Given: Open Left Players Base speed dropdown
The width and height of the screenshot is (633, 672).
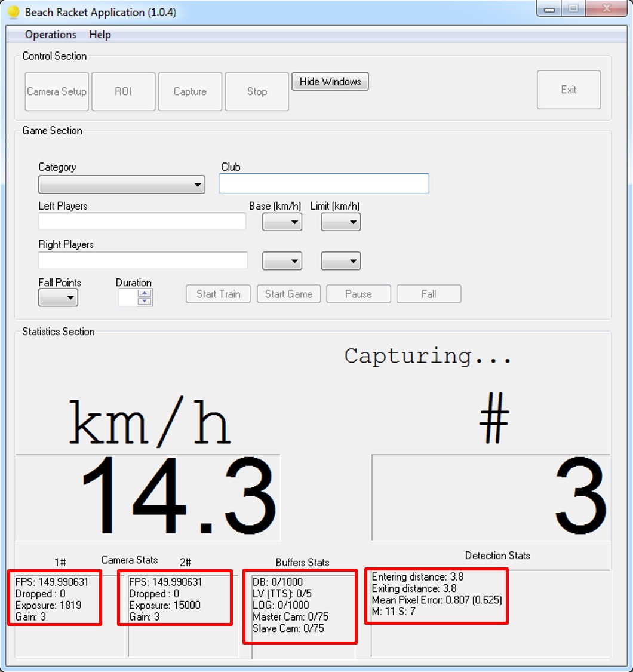Looking at the screenshot, I should pyautogui.click(x=282, y=222).
